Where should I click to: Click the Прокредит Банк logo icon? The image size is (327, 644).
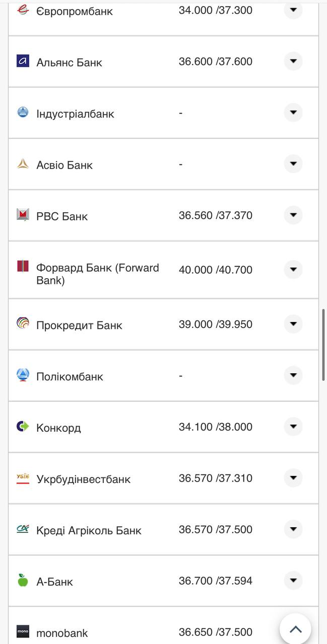click(23, 324)
